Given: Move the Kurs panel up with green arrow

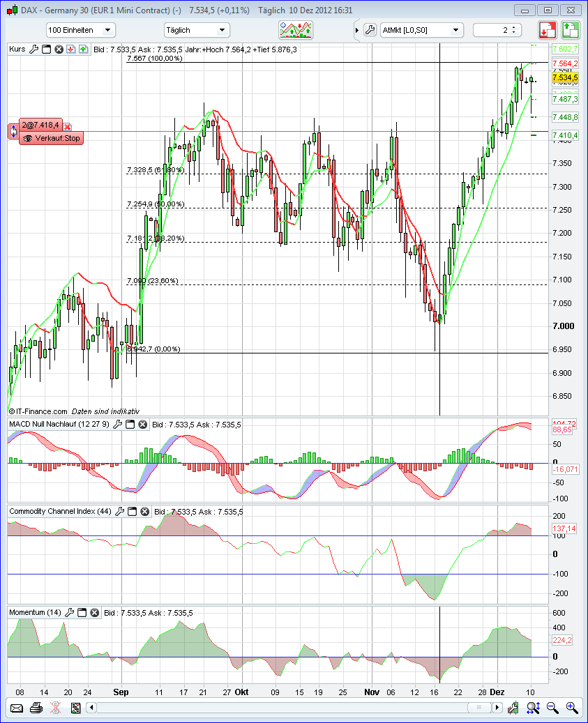Looking at the screenshot, I should click(x=83, y=50).
